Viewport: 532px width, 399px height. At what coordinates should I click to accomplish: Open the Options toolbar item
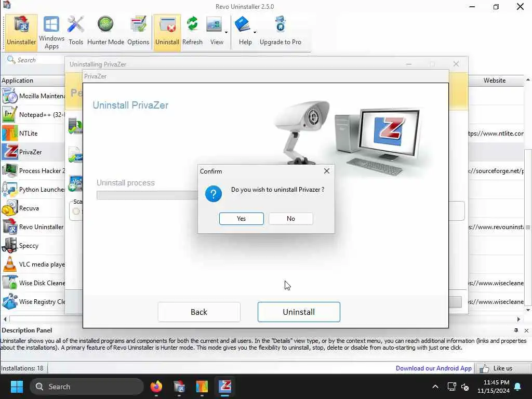138,32
